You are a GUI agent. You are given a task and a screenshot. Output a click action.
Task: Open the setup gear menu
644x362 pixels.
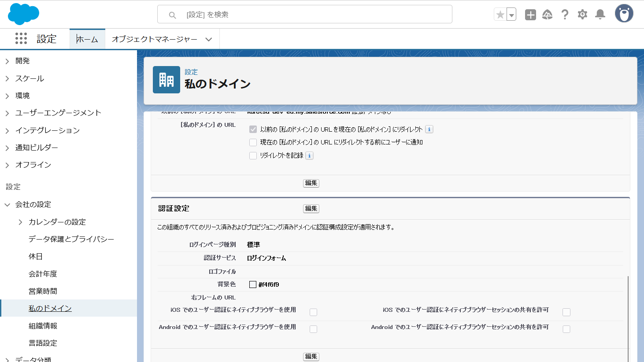click(x=582, y=15)
